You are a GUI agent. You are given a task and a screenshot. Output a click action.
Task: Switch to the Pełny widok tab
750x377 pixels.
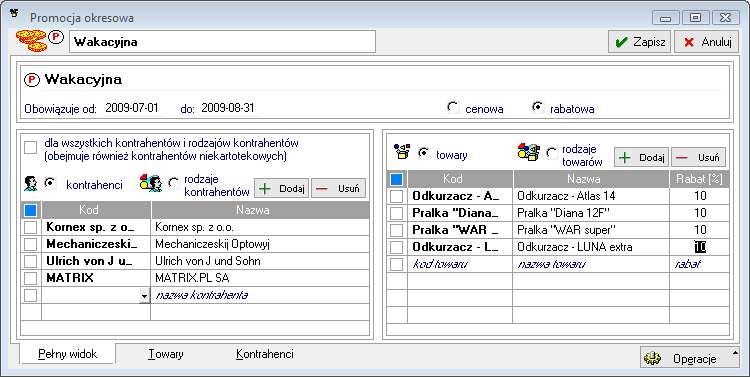pyautogui.click(x=67, y=354)
